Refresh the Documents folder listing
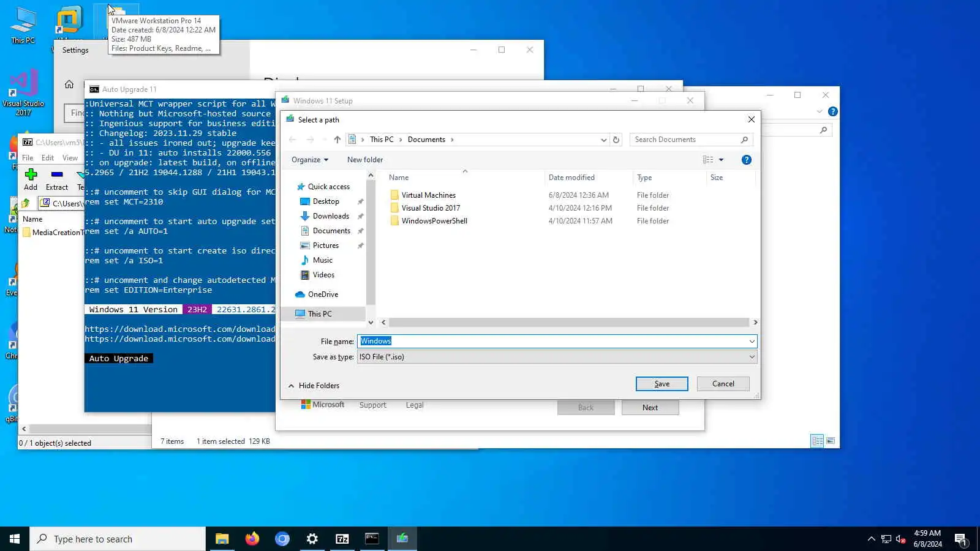The height and width of the screenshot is (551, 980). pos(616,140)
